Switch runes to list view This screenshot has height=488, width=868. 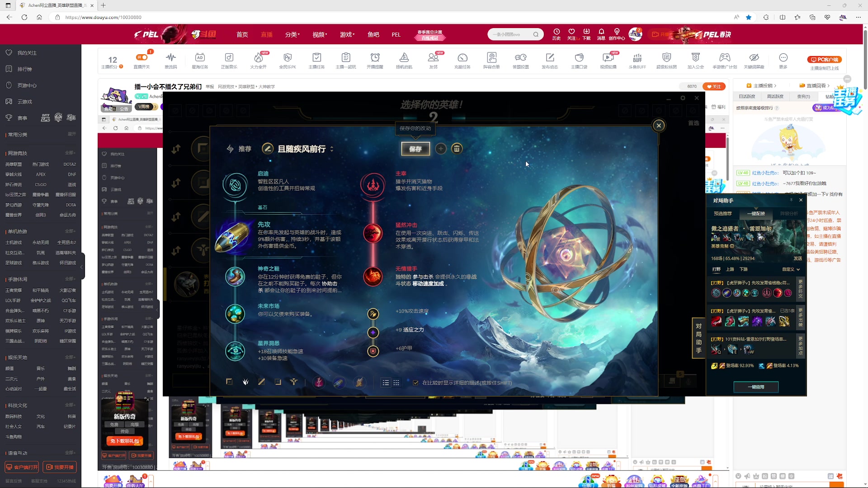pos(386,383)
